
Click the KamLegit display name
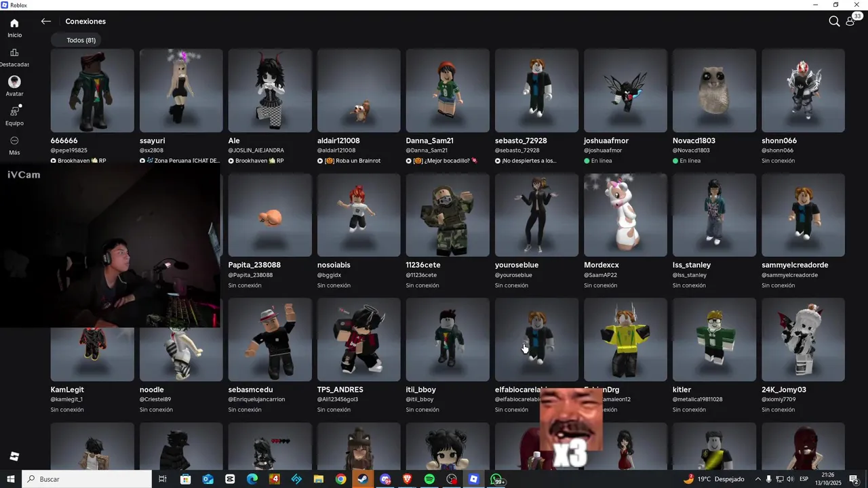[x=67, y=390]
